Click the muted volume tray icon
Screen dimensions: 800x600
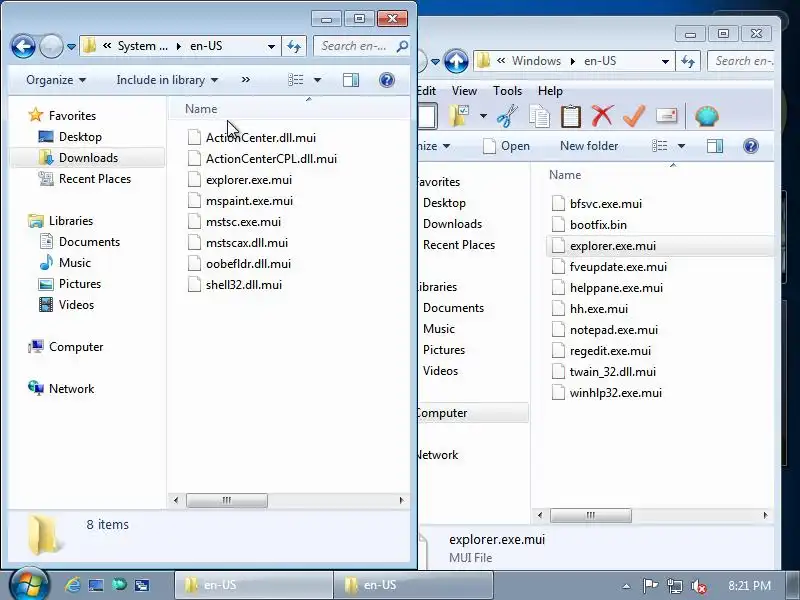(x=698, y=586)
